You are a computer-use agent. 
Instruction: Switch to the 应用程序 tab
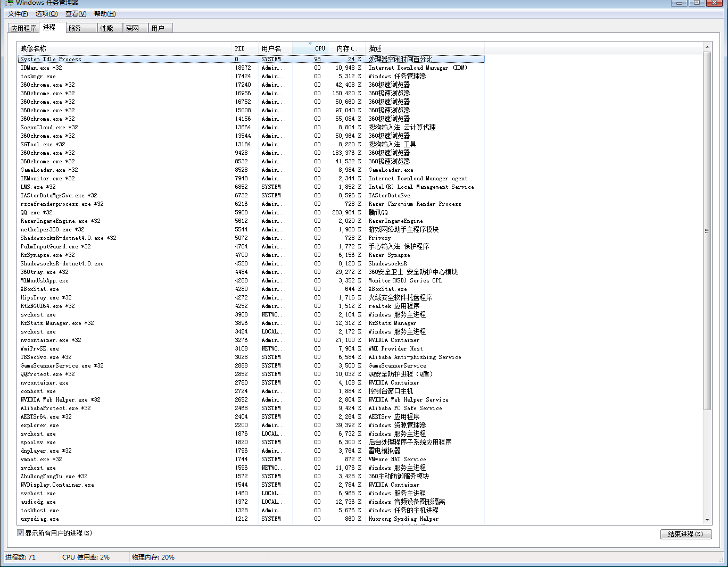click(24, 28)
